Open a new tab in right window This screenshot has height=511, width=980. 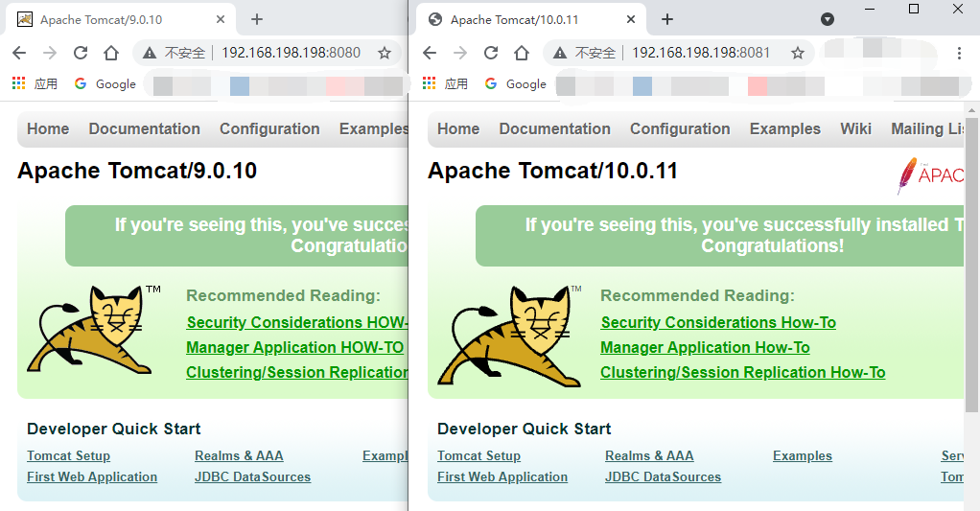coord(667,19)
